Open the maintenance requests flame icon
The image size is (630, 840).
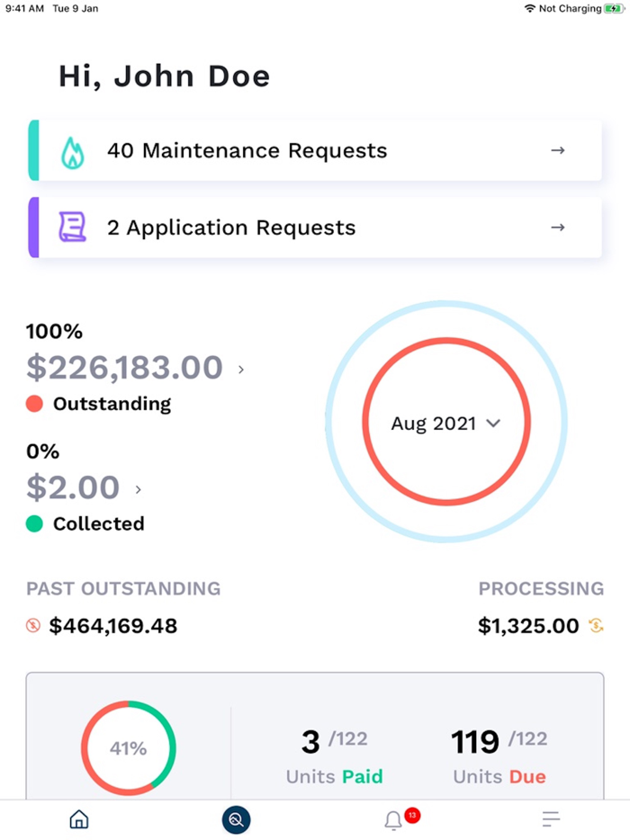coord(73,150)
